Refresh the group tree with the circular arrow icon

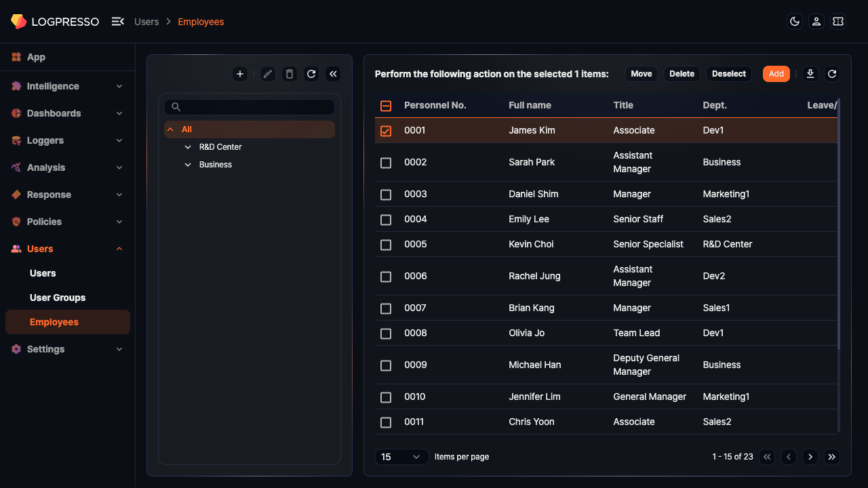[311, 74]
